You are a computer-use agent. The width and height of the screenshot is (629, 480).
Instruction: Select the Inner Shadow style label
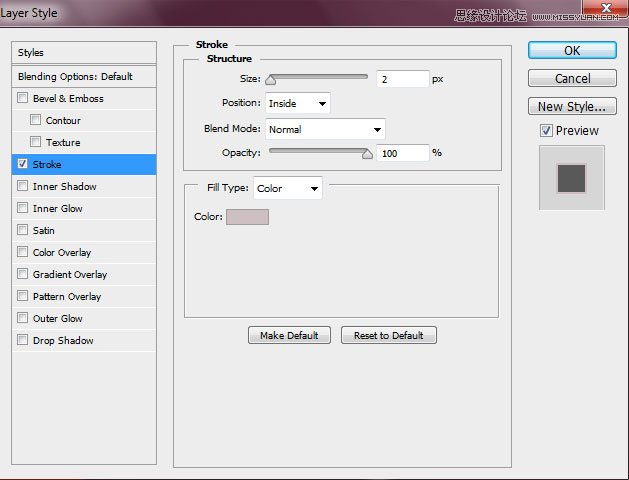[x=65, y=186]
